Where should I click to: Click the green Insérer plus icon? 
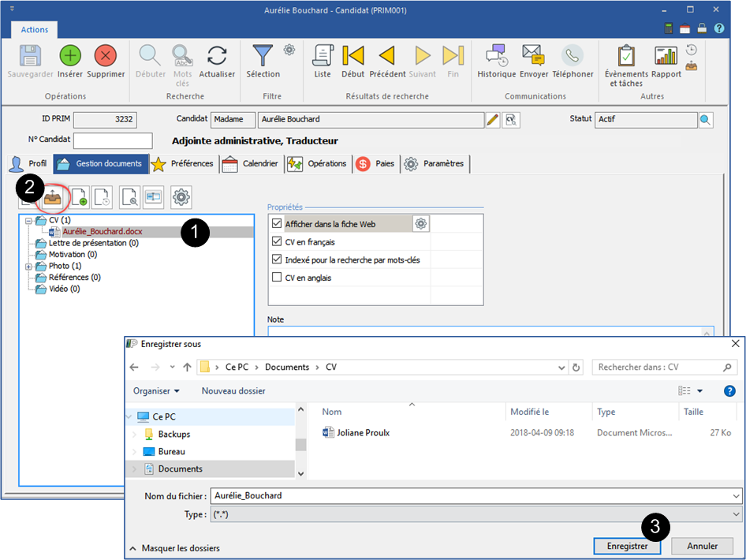point(70,56)
